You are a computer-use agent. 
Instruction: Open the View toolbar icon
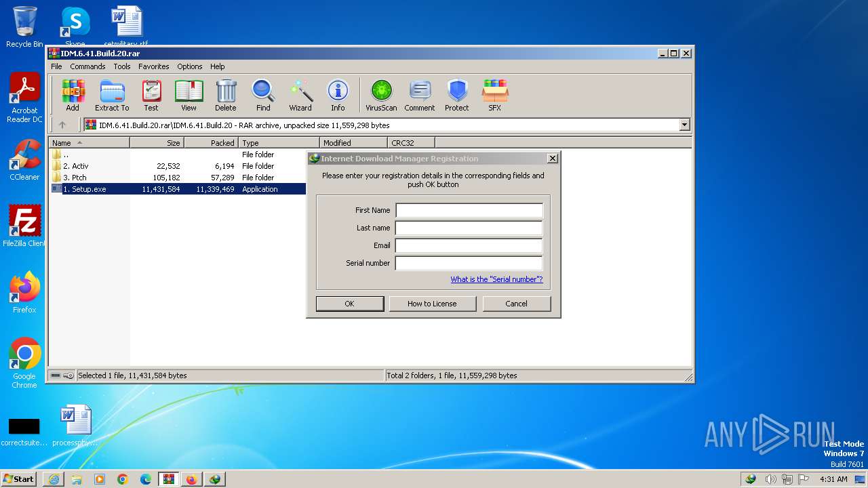(x=189, y=96)
